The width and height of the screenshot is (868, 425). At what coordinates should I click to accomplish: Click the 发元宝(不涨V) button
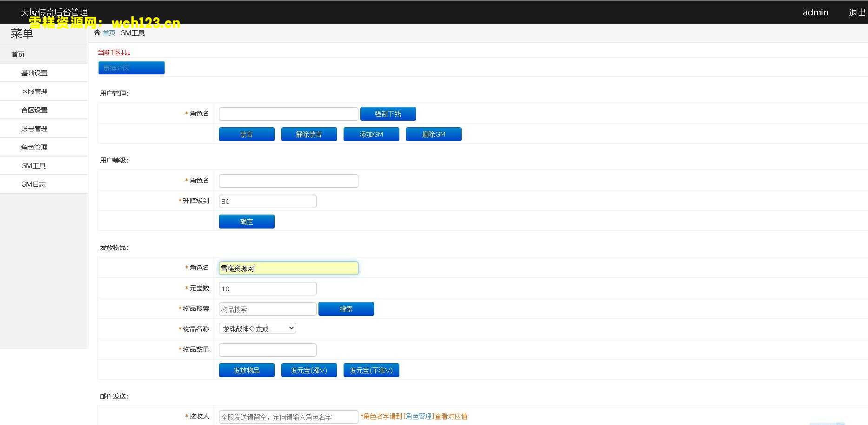point(371,370)
